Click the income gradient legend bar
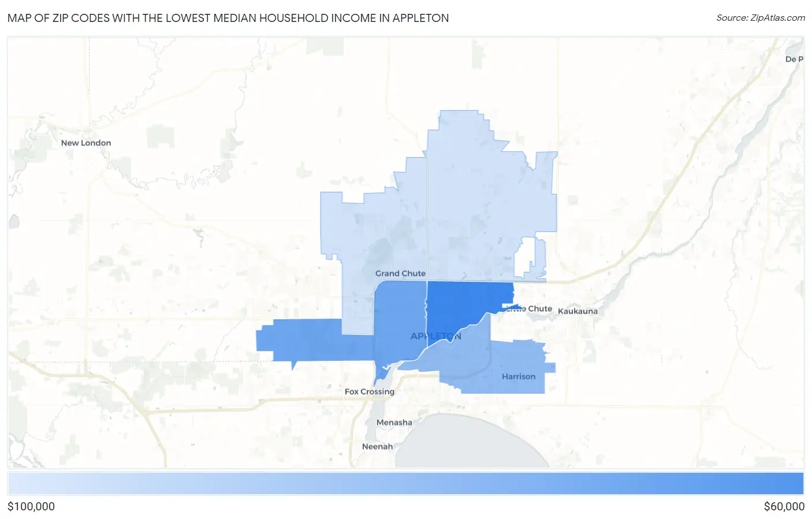812x519 pixels. [x=406, y=484]
